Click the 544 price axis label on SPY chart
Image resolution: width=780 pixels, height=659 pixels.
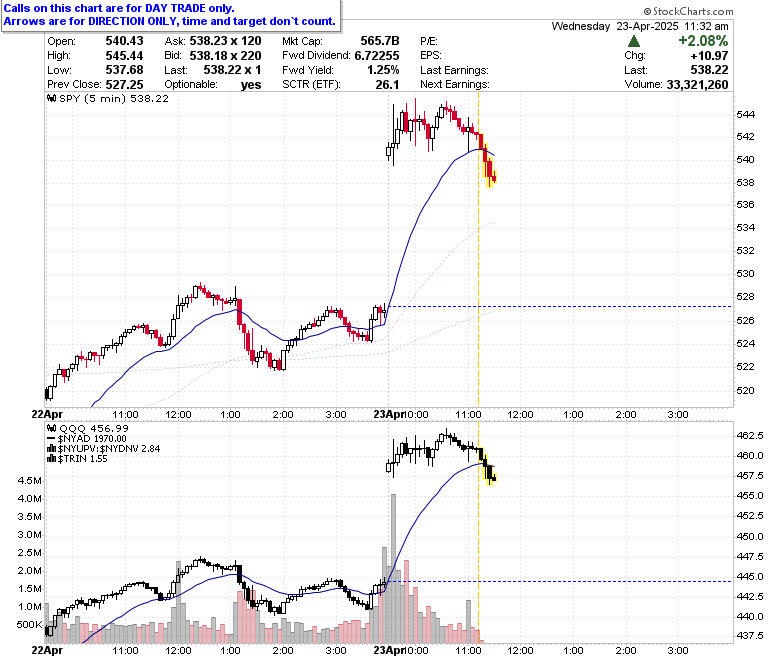(x=746, y=114)
